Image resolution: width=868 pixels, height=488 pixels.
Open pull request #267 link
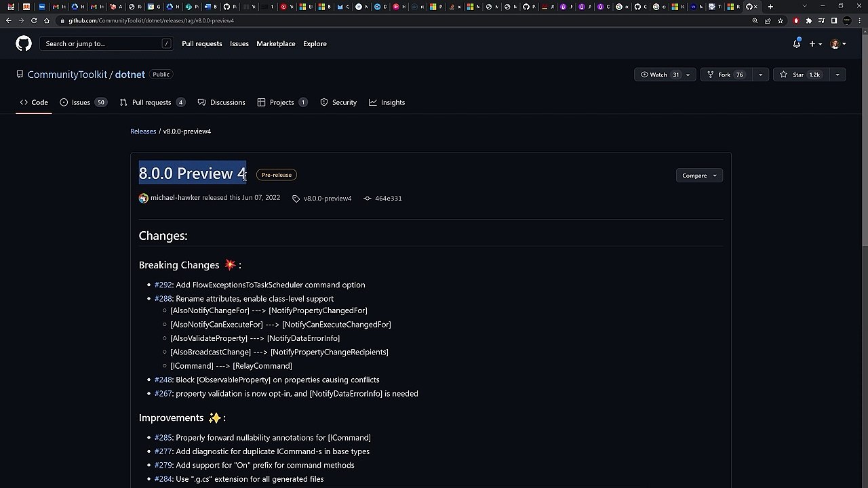[x=163, y=394]
